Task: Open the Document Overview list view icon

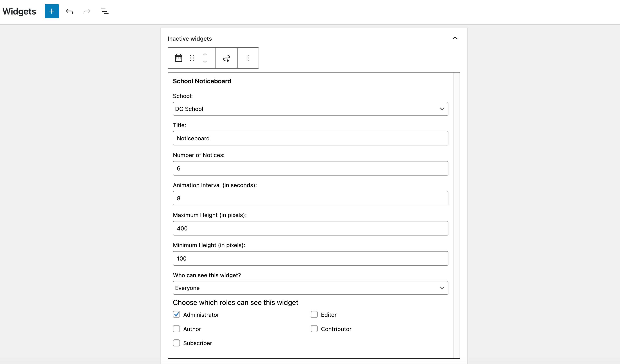Action: point(104,11)
